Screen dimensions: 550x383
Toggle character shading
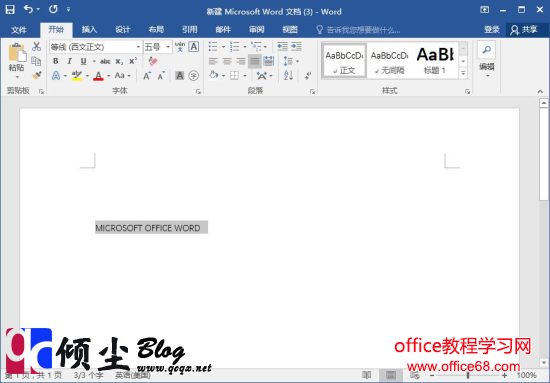tap(180, 75)
